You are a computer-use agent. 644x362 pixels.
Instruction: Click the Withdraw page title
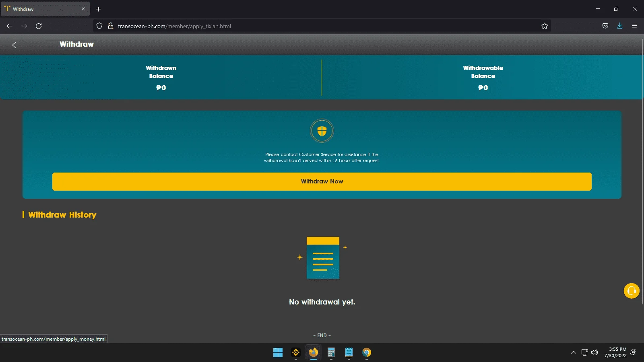[x=76, y=44]
